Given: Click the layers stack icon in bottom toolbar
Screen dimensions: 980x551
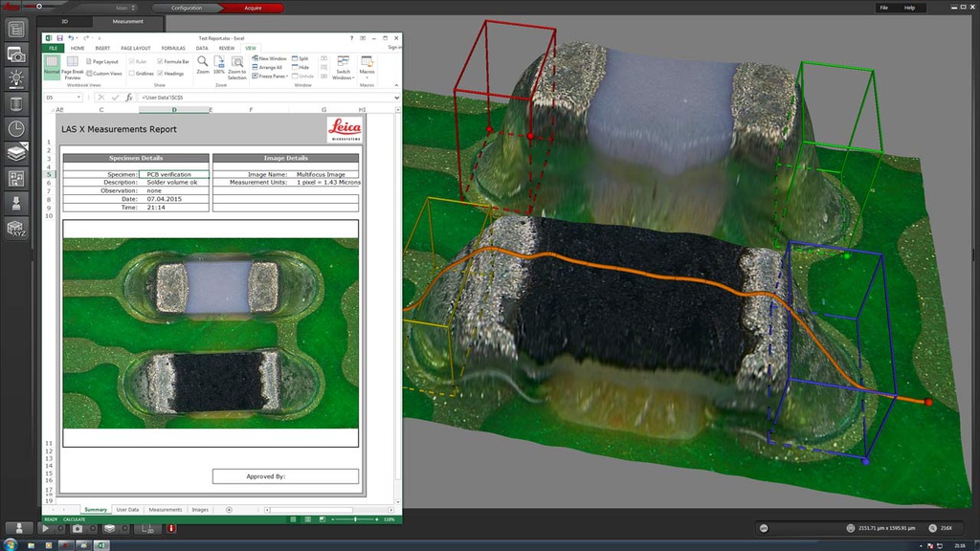Looking at the screenshot, I should [x=109, y=528].
